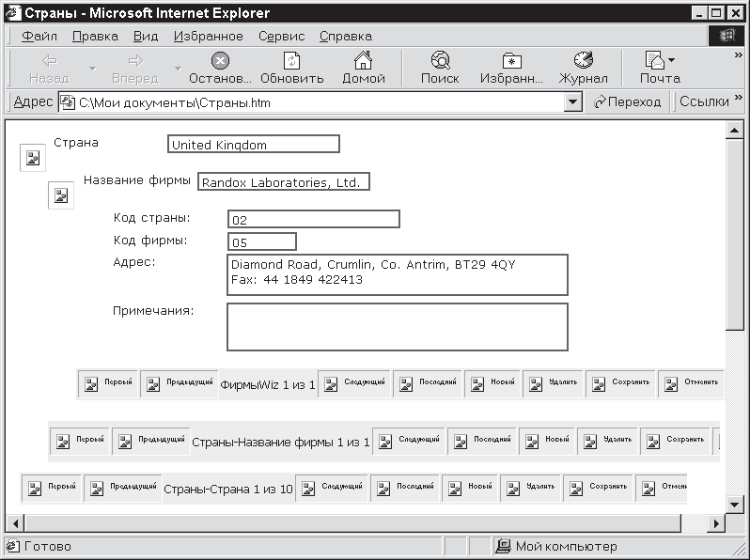The width and height of the screenshot is (750, 560).
Task: Click Удалить in the Страны-Название фирмы bar
Action: point(606,440)
